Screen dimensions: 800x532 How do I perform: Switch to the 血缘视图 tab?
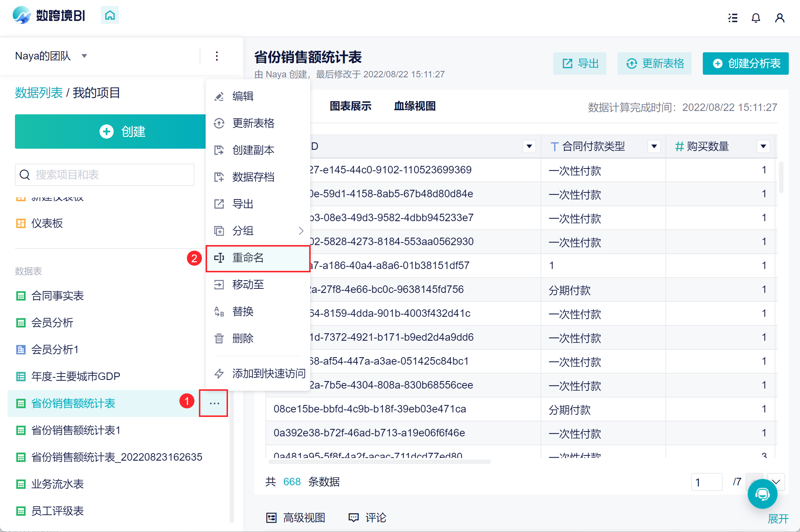415,106
